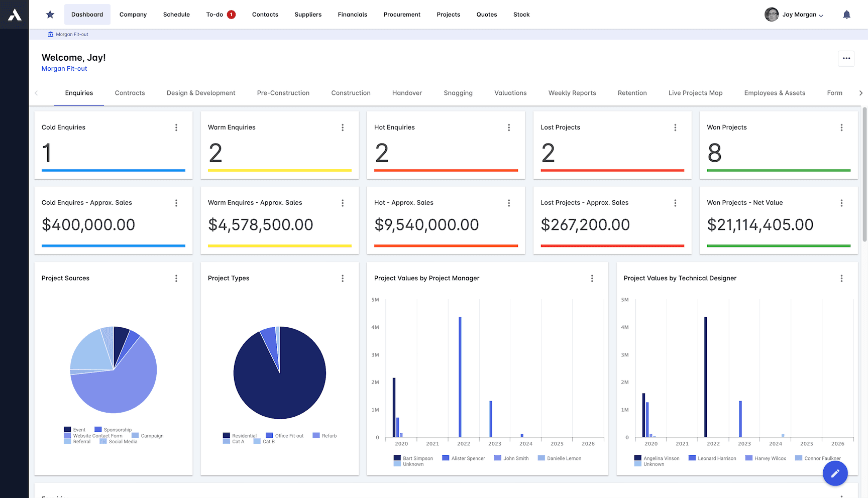868x498 pixels.
Task: Click the Archdesk logo in the sidebar
Action: 14,14
